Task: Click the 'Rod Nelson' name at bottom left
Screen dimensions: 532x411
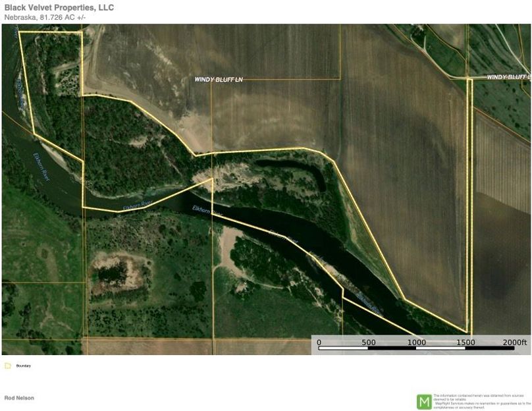Action: click(x=19, y=398)
